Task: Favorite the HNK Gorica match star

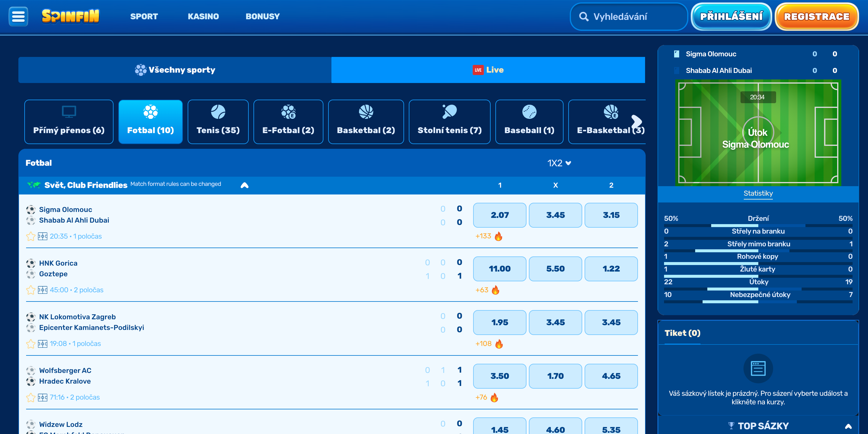Action: 31,290
